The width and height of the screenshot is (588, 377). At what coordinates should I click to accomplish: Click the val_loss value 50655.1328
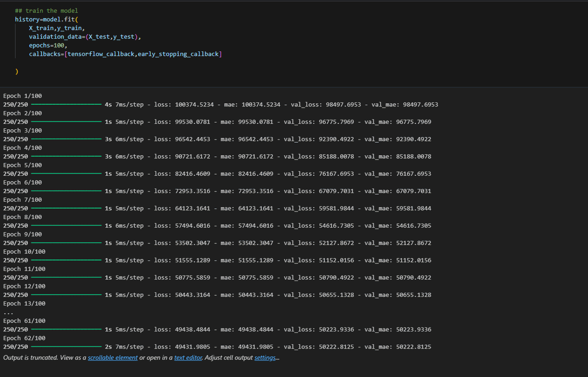337,295
